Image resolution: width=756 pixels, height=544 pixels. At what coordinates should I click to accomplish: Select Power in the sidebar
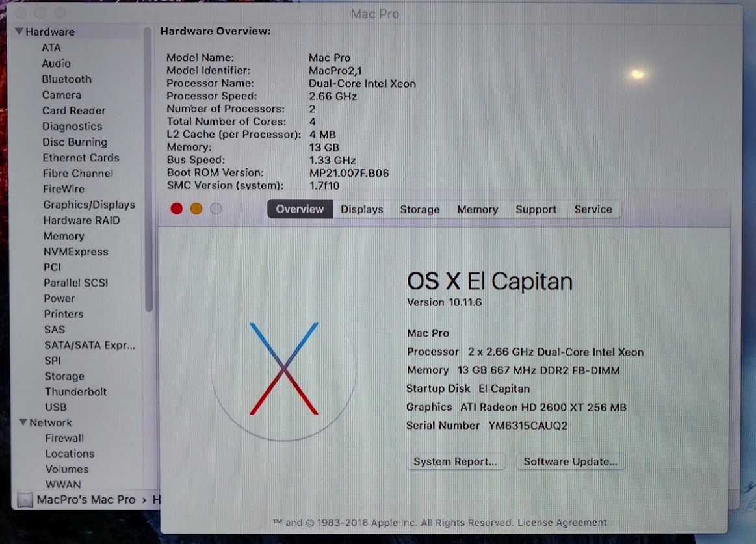point(59,298)
